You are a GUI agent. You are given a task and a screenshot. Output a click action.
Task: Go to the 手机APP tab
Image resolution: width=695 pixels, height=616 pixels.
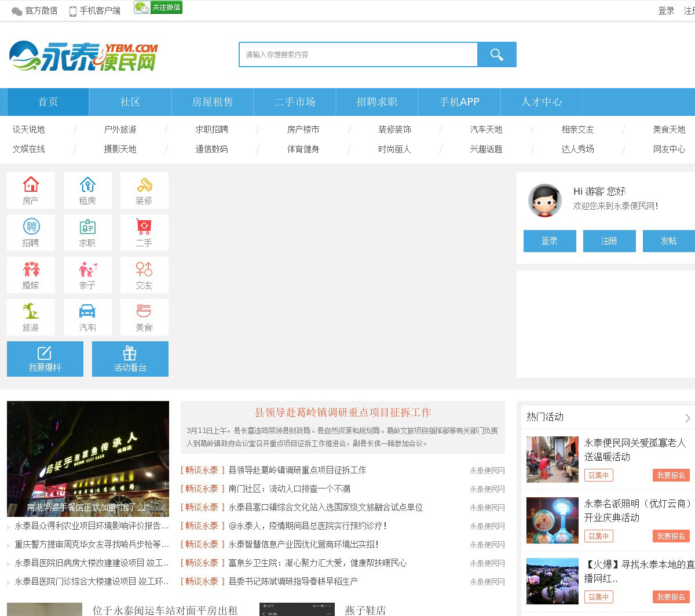[x=459, y=102]
